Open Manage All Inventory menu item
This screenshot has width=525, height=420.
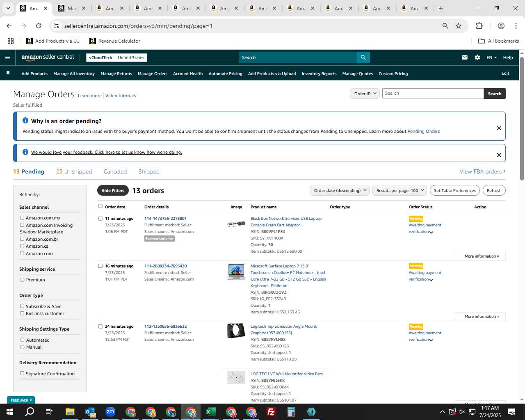74,74
